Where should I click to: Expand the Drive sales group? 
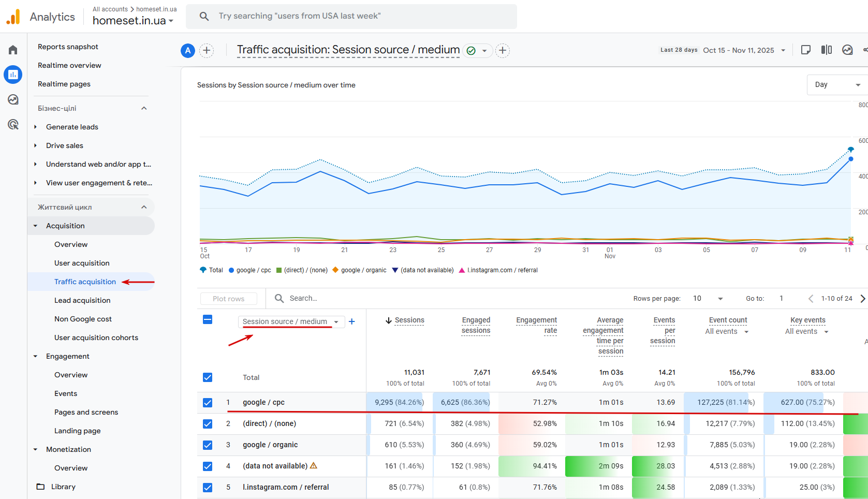point(35,145)
